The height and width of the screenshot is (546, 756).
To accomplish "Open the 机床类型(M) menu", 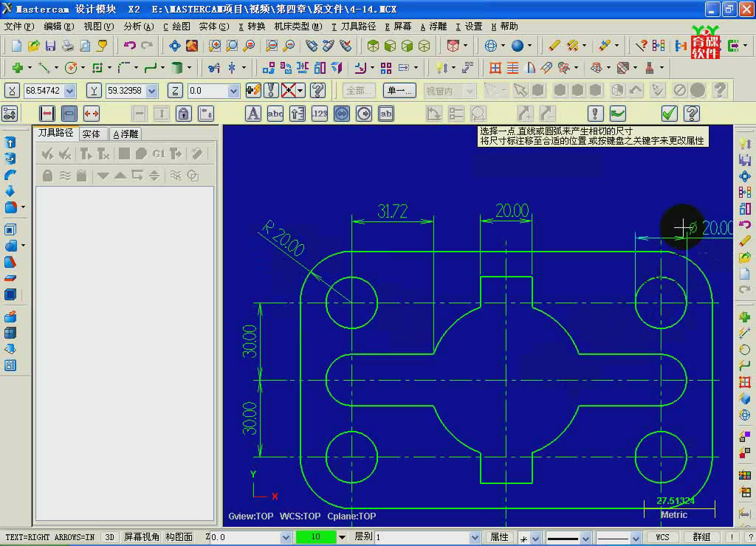I will (x=298, y=27).
